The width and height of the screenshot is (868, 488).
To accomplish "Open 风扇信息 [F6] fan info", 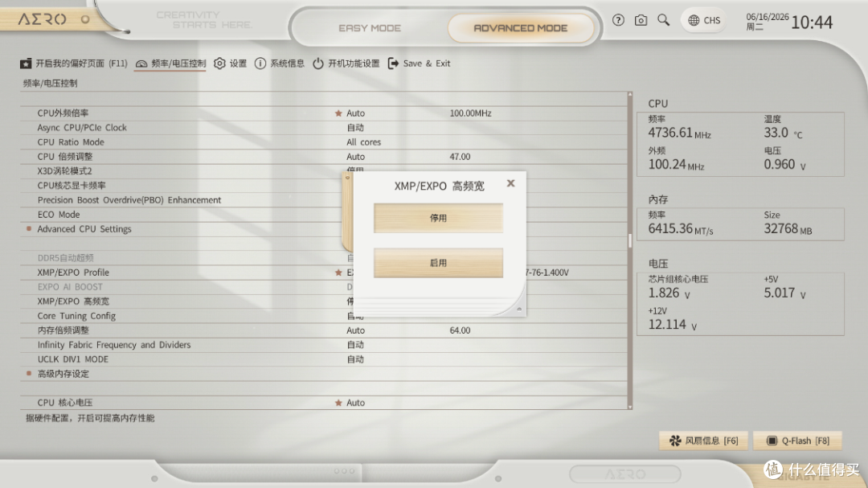I will coord(703,441).
